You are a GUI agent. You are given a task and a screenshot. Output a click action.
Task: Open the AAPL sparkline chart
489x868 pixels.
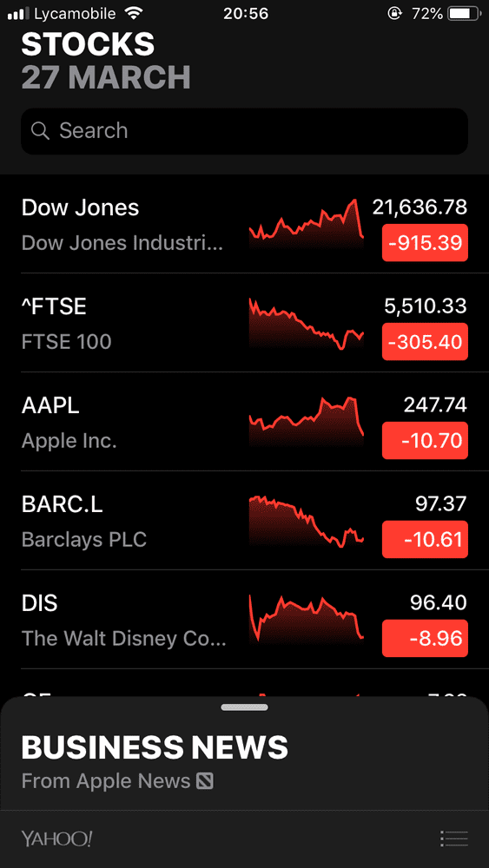click(x=307, y=421)
